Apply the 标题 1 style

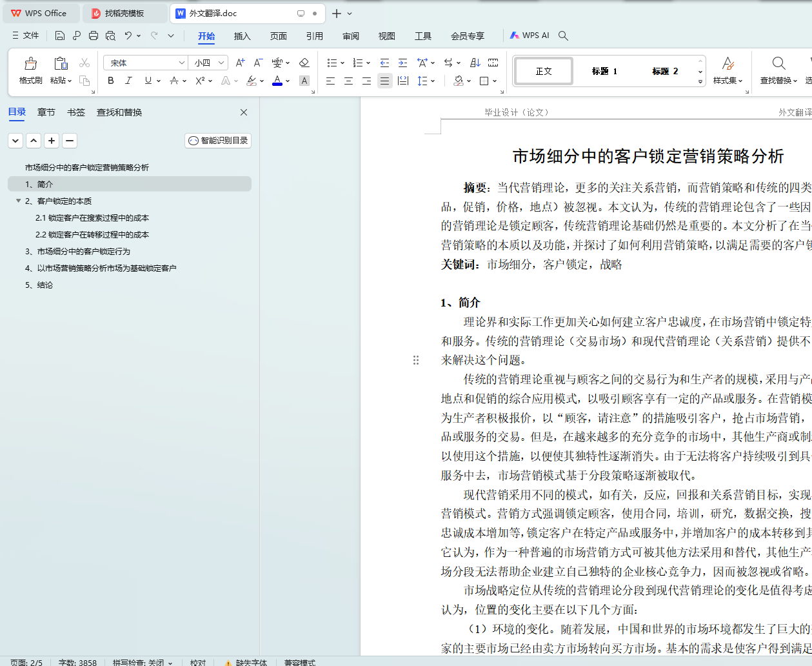tap(604, 71)
